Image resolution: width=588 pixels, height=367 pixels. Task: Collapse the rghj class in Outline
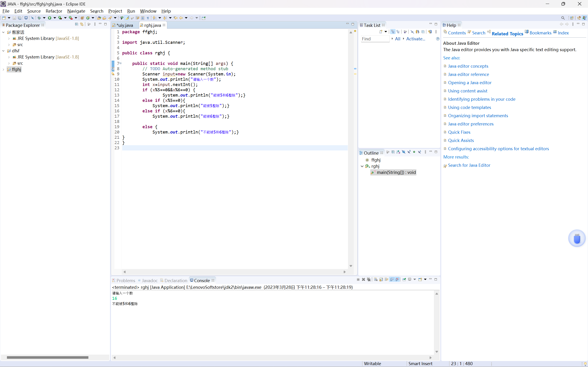[x=362, y=166]
